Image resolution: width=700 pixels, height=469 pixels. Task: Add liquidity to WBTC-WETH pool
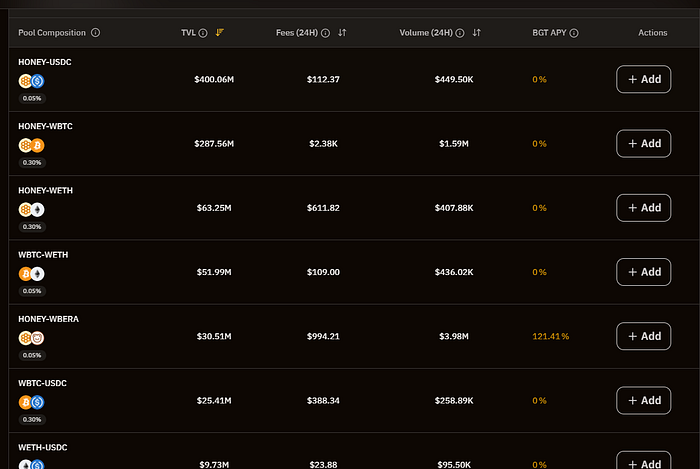[643, 272]
